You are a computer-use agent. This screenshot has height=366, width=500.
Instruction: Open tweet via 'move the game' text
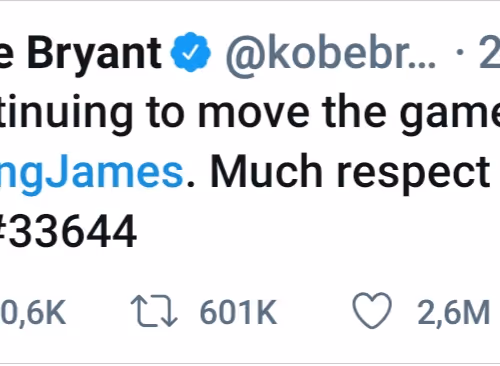pos(349,113)
